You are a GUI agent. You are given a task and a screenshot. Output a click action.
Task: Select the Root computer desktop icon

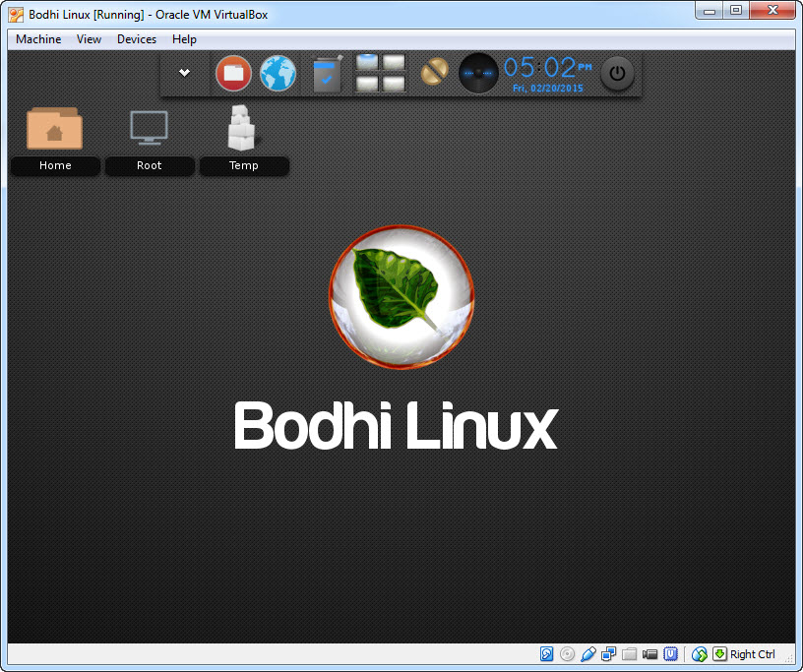tap(149, 128)
